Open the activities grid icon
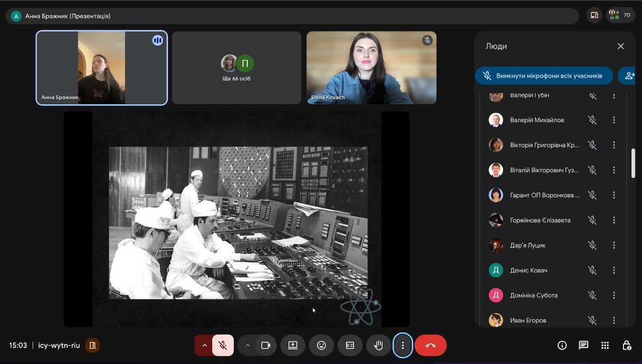The height and width of the screenshot is (364, 642). (x=605, y=345)
